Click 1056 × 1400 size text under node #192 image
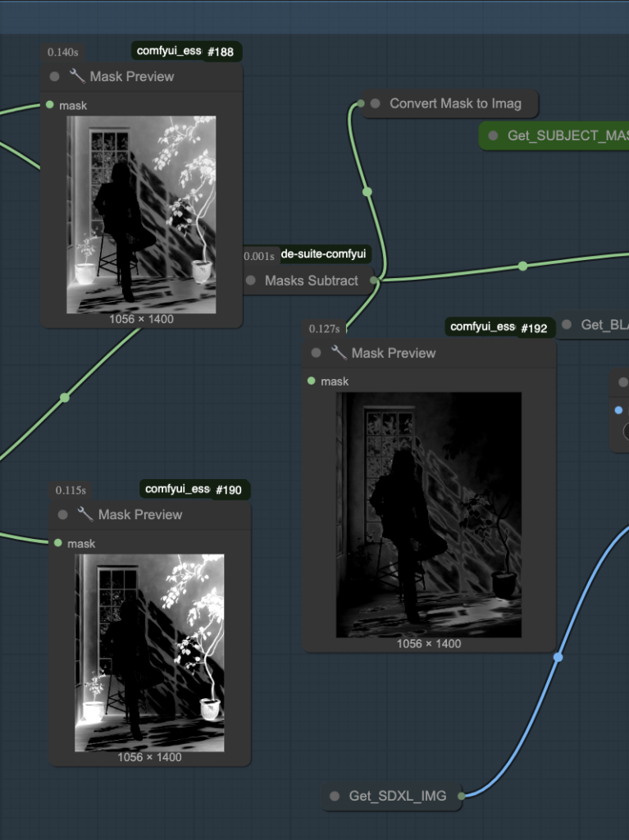Viewport: 629px width, 840px height. point(429,644)
